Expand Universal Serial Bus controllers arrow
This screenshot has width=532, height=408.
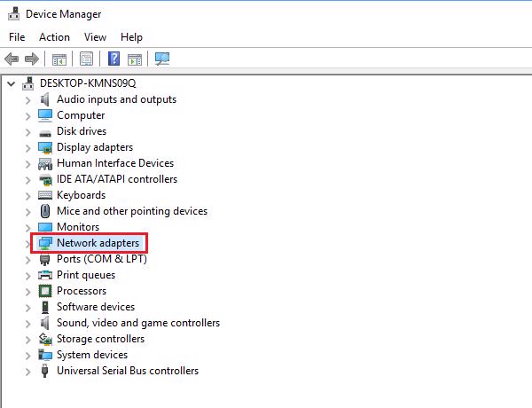[28, 371]
